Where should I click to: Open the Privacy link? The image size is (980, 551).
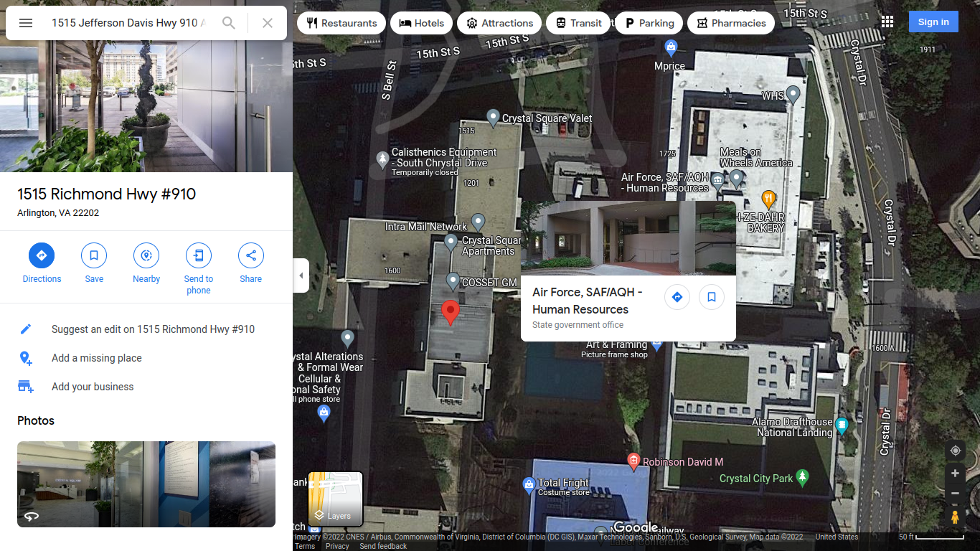337,546
